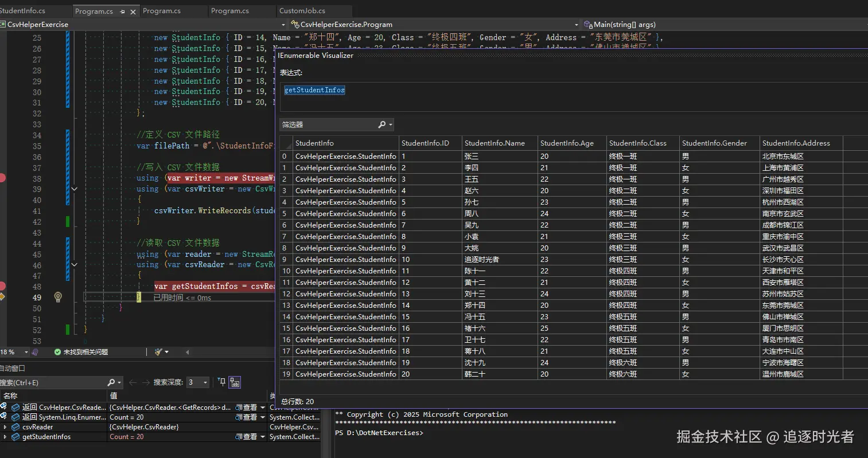
Task: Click the StudentInfo.Name column header
Action: coord(495,143)
